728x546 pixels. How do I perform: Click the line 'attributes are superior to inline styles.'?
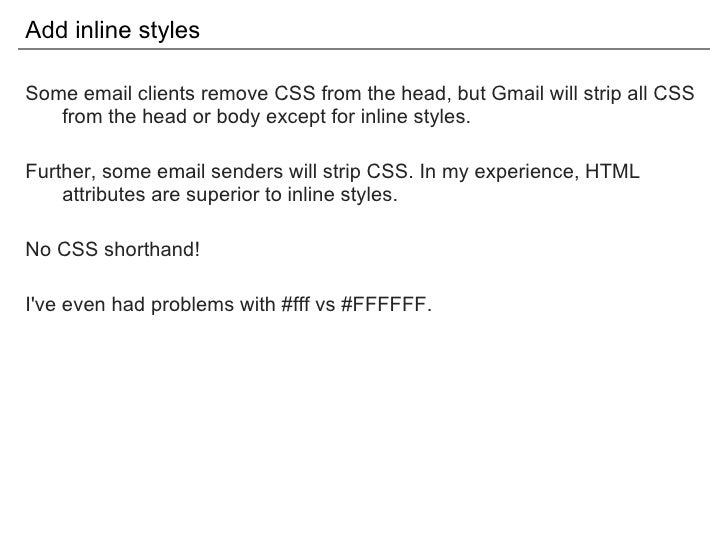pyautogui.click(x=230, y=195)
